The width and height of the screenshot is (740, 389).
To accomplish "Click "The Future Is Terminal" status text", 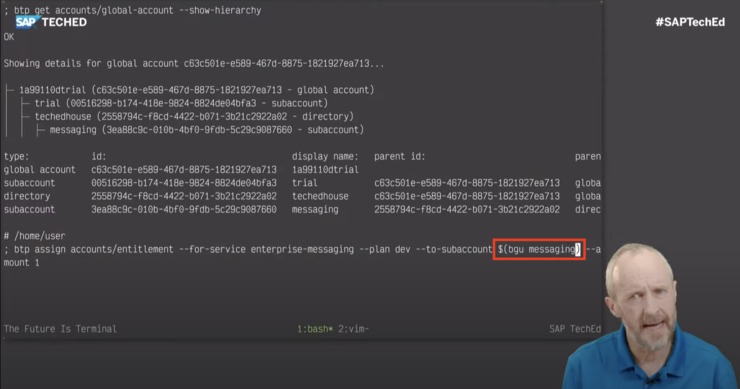I will click(x=60, y=329).
